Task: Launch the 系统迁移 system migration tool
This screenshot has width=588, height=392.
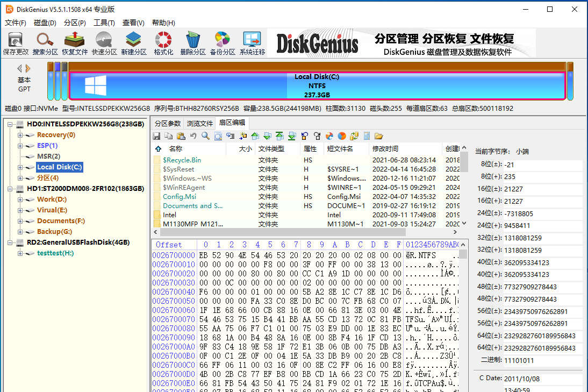Action: click(x=251, y=42)
